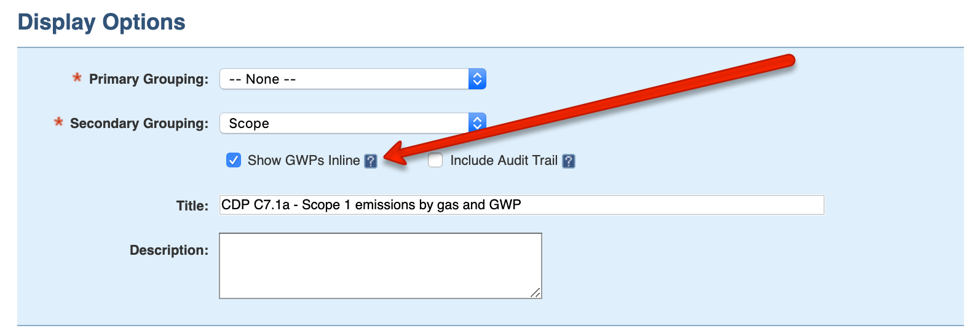Viewport: 980px width, 336px height.
Task: Click the Secondary Grouping field label
Action: point(139,124)
